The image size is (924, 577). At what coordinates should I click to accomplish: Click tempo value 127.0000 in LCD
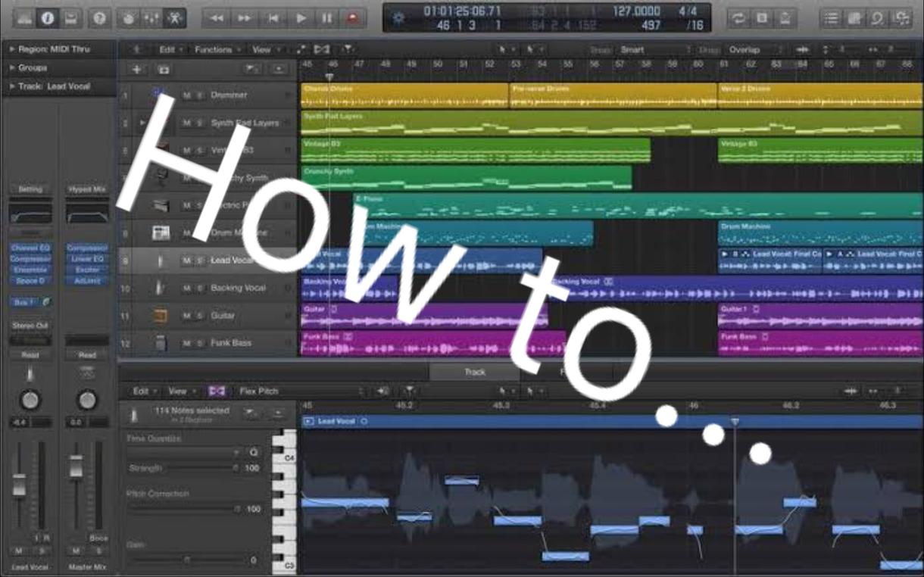(x=636, y=11)
